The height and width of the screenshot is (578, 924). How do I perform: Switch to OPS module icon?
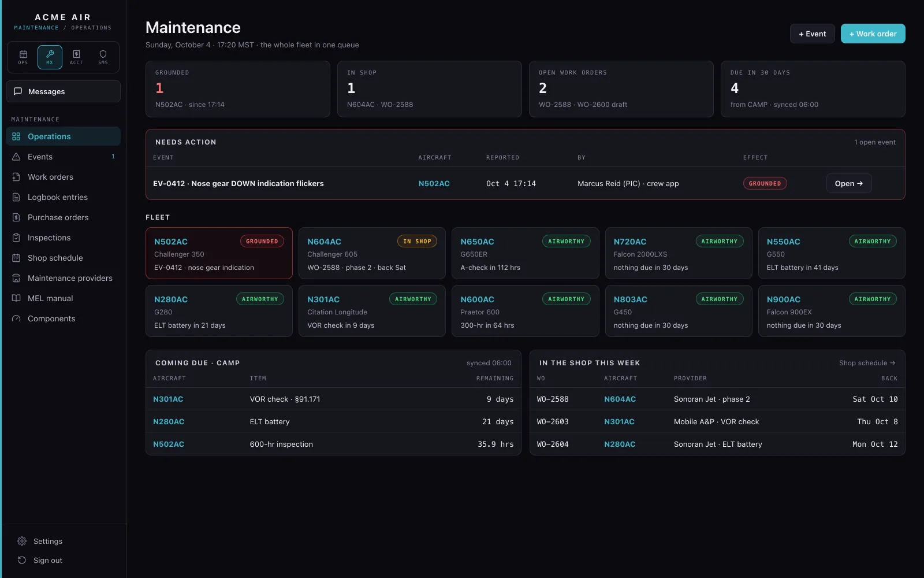point(23,57)
